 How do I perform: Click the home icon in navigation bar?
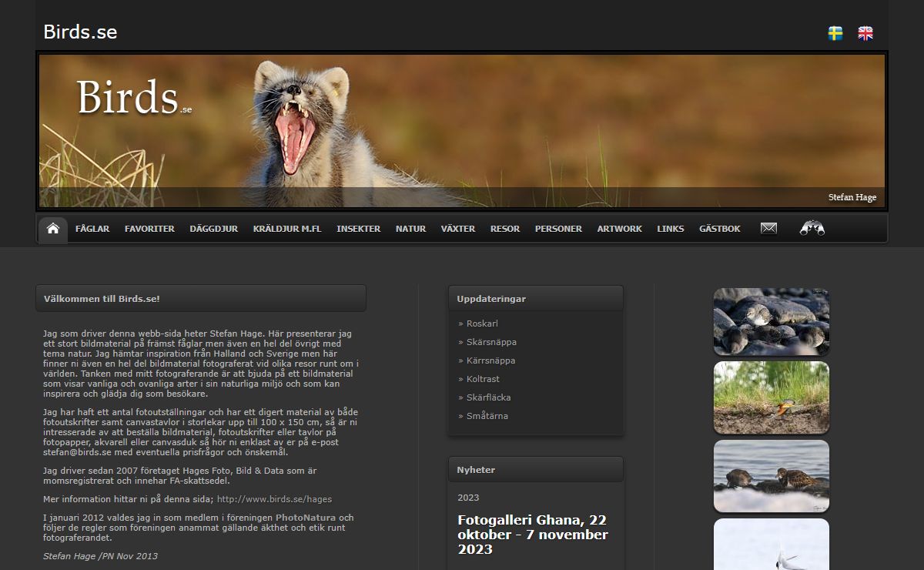pyautogui.click(x=53, y=229)
